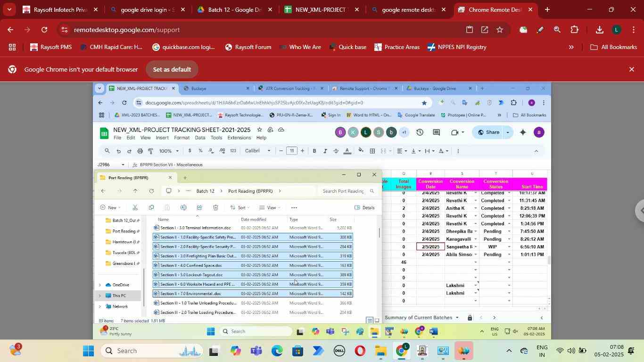Open Opera browser from local taskbar
The height and width of the screenshot is (362, 644).
click(x=360, y=351)
